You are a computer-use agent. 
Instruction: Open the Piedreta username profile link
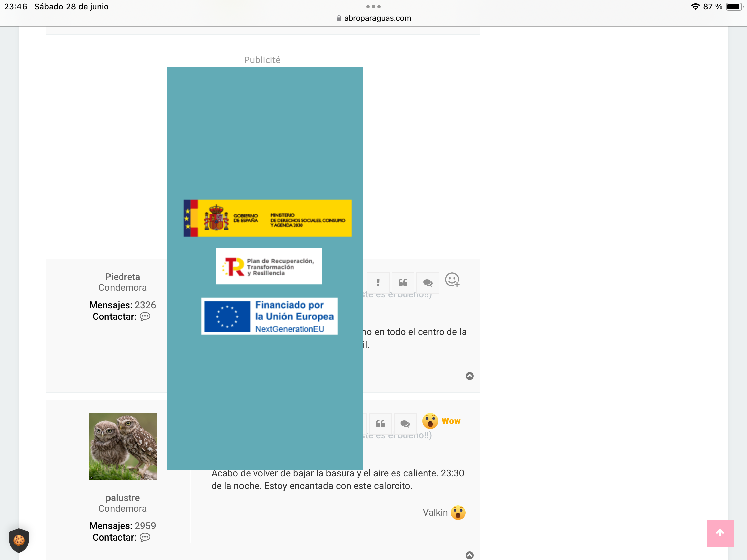[x=122, y=277]
